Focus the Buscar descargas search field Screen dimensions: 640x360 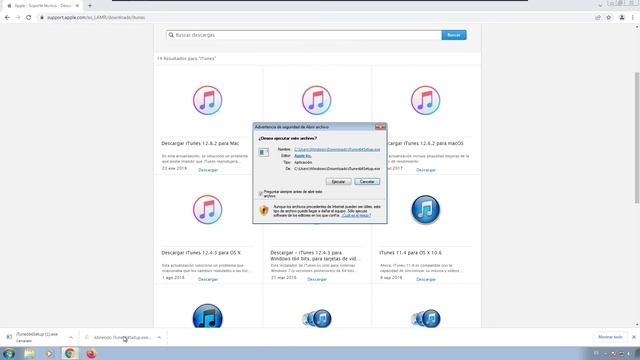(304, 35)
